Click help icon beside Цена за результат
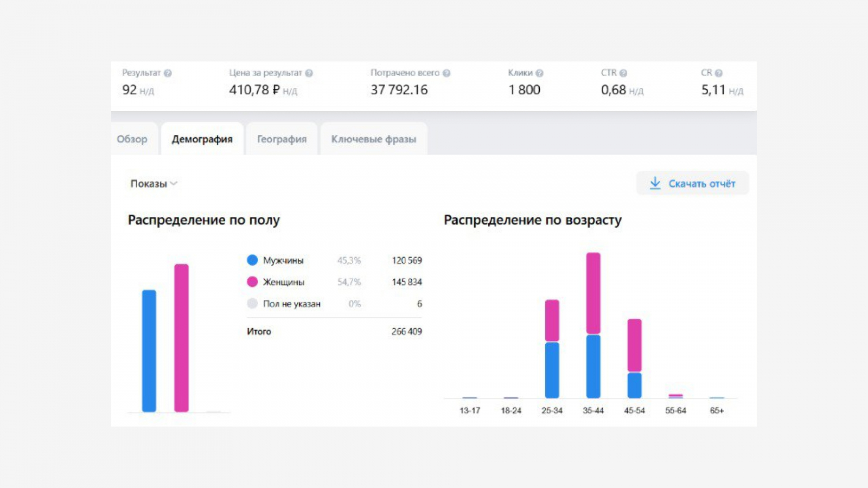868x488 pixels. pyautogui.click(x=309, y=73)
